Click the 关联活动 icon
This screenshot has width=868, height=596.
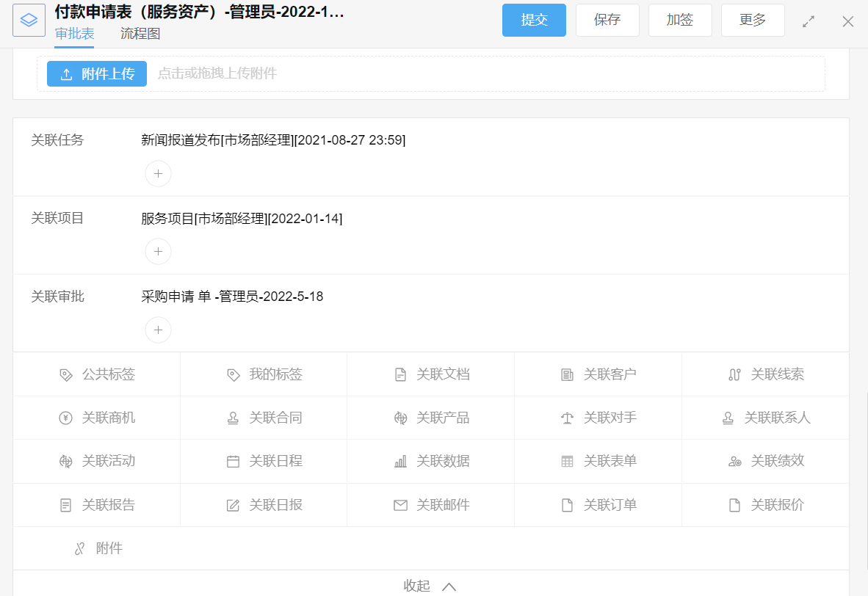click(x=66, y=462)
